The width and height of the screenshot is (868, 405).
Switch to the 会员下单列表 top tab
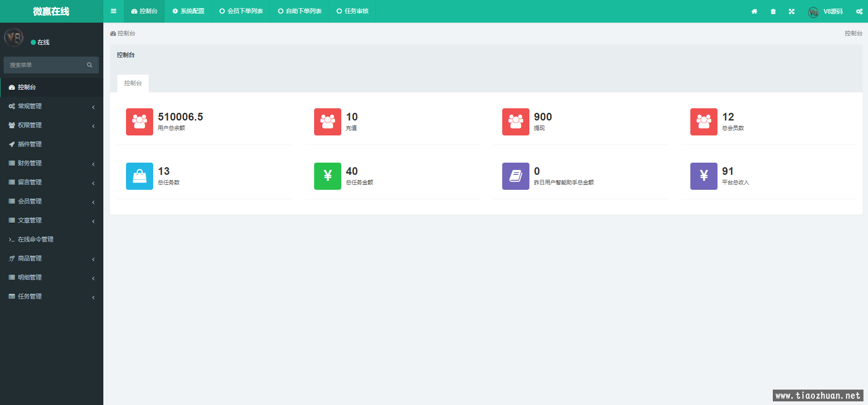pyautogui.click(x=241, y=11)
